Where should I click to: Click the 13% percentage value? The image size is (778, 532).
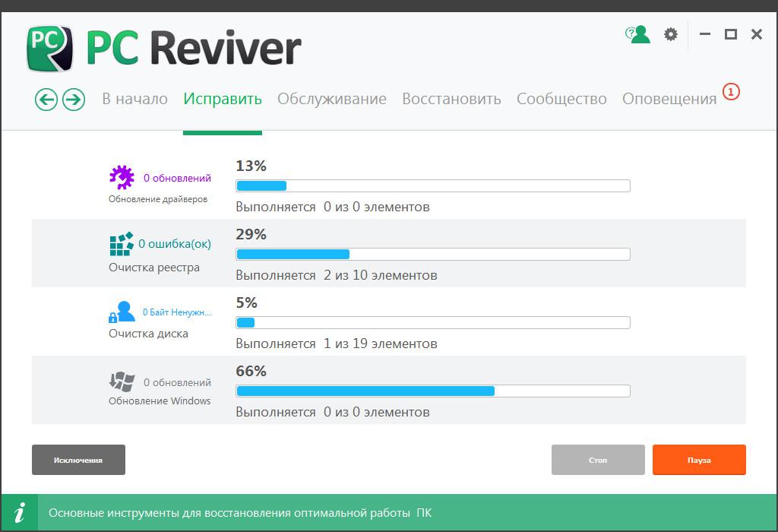pos(251,166)
